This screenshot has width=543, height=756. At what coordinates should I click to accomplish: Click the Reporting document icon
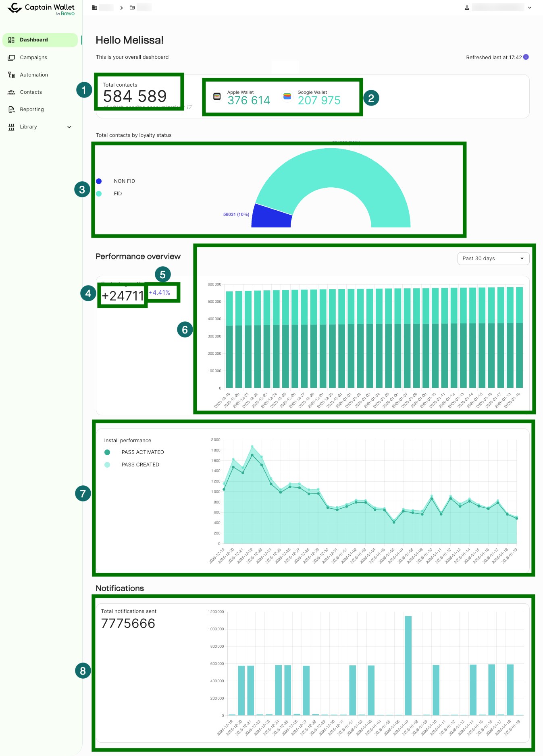11,110
